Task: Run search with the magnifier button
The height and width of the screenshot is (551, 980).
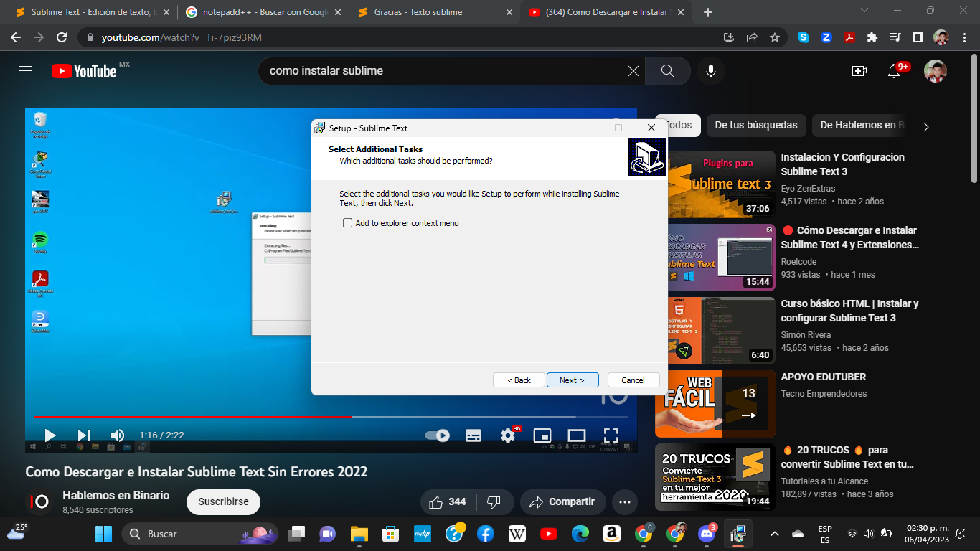Action: [x=667, y=71]
